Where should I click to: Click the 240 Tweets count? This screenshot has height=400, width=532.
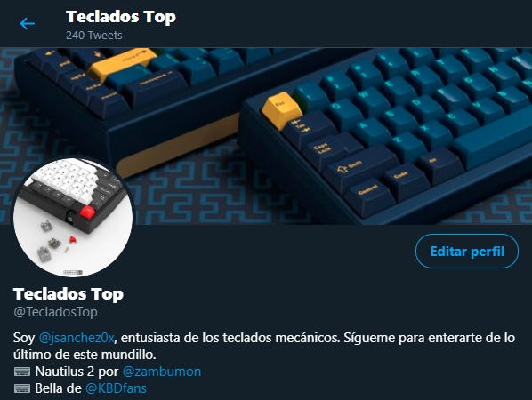(x=94, y=36)
